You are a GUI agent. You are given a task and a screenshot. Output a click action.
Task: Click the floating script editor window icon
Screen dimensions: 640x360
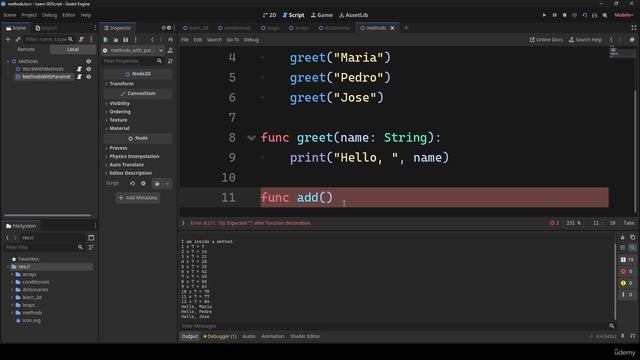(x=632, y=40)
